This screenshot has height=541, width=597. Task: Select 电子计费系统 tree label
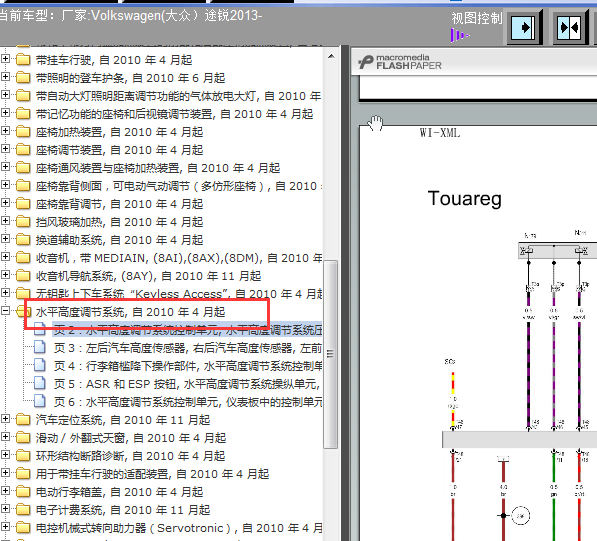click(123, 510)
